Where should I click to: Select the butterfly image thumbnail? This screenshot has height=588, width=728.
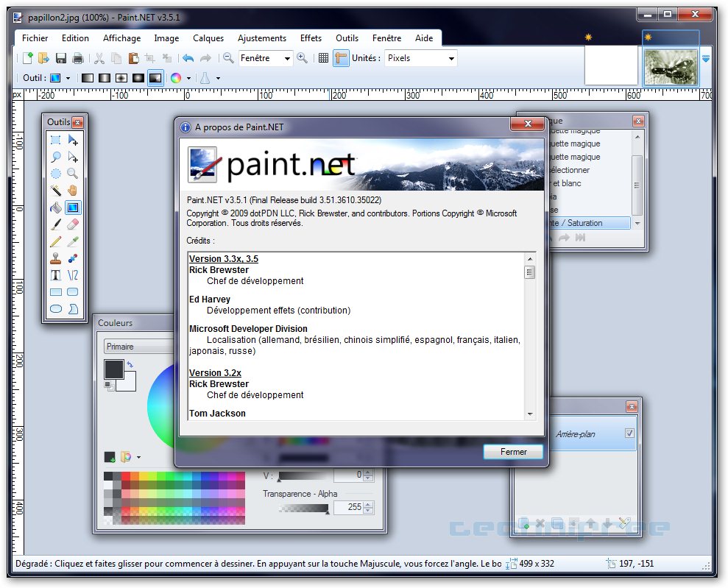[x=671, y=67]
